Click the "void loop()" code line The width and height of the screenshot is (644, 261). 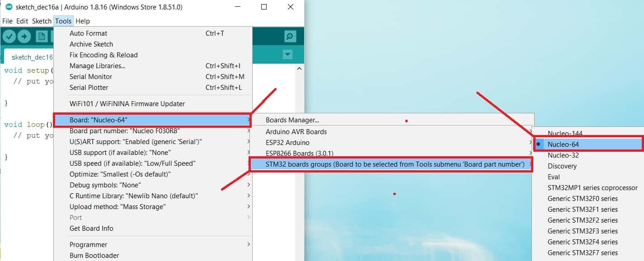[x=28, y=125]
